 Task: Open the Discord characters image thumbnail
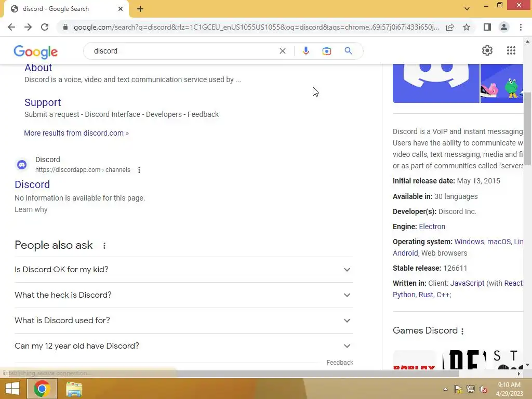[502, 83]
